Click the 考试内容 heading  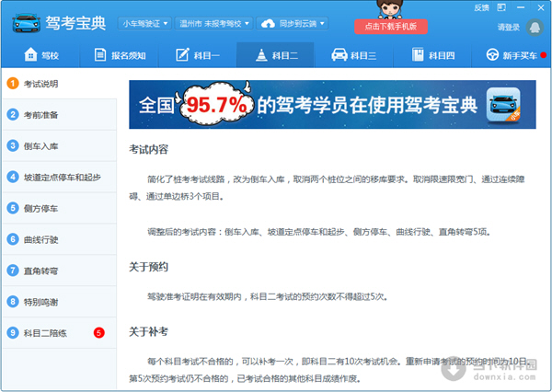click(x=148, y=149)
